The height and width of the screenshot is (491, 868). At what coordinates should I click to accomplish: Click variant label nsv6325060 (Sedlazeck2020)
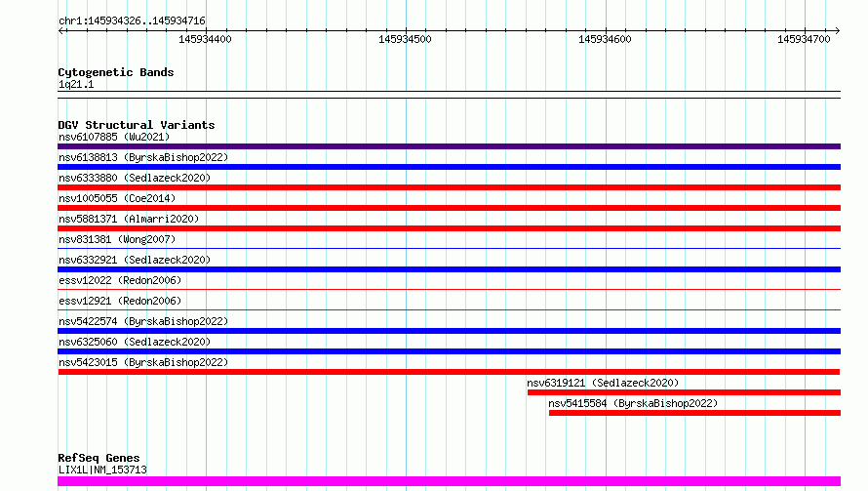point(135,342)
